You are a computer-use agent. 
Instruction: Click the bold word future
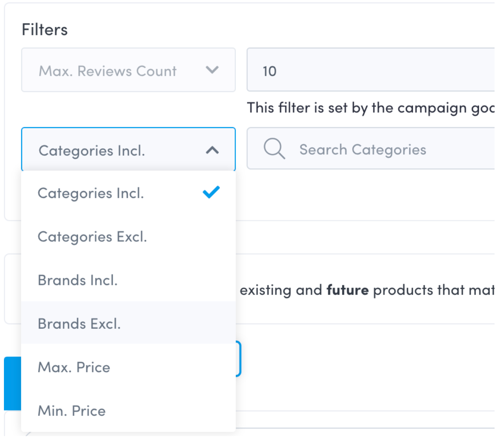point(348,290)
